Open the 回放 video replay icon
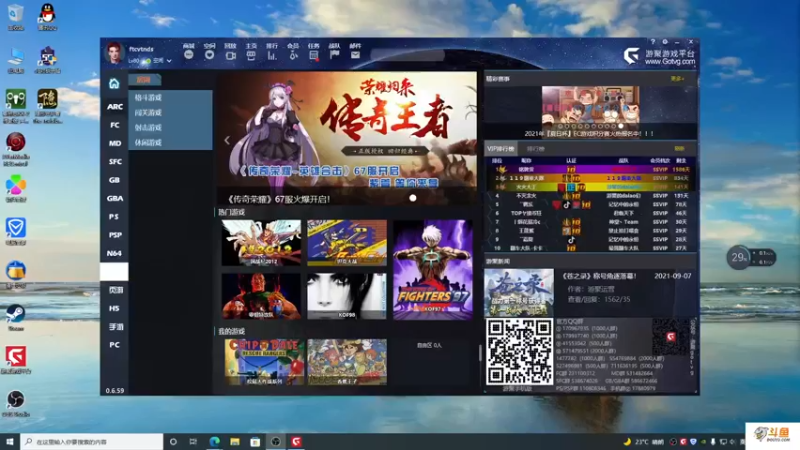 [x=230, y=55]
